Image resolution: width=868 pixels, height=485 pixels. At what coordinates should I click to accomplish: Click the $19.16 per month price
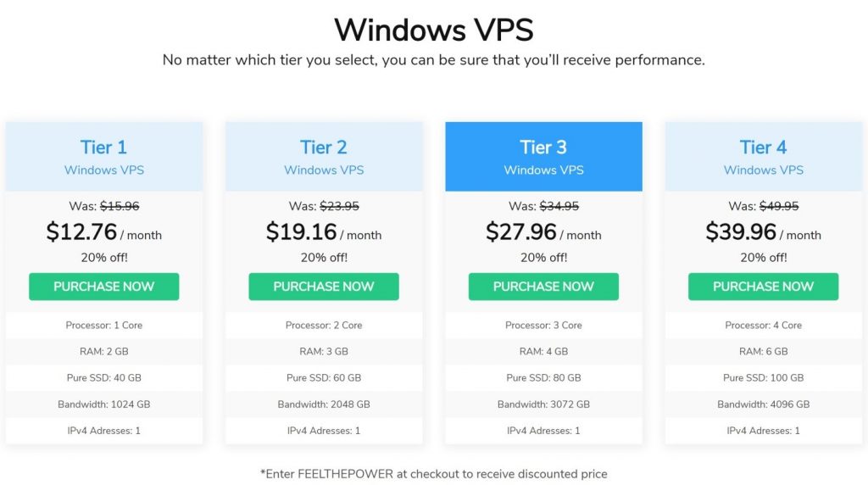tap(324, 232)
